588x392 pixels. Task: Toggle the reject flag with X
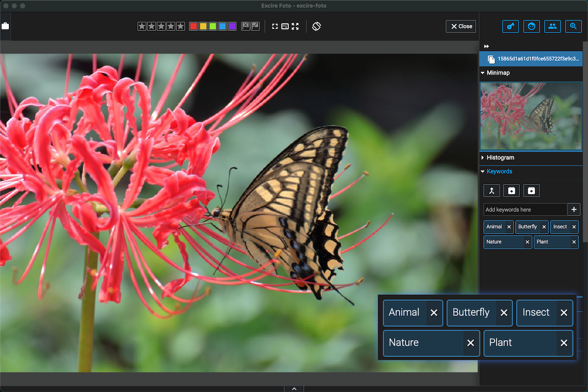tap(246, 26)
